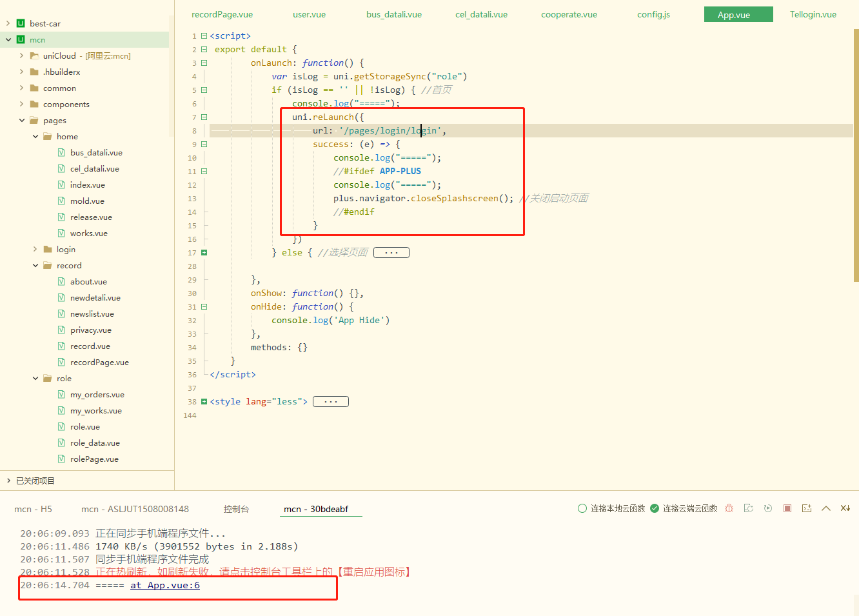Click the re-run play icon in console
This screenshot has width=859, height=616.
[x=767, y=508]
